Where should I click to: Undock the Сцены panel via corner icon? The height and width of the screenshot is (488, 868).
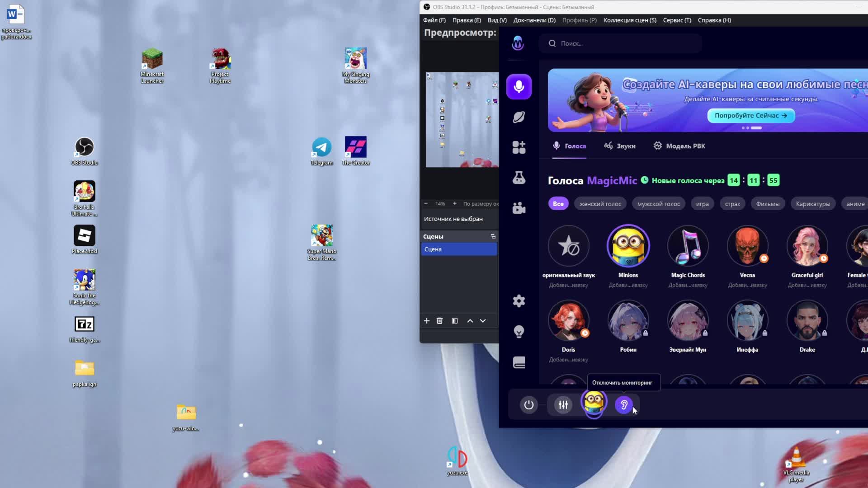[493, 236]
